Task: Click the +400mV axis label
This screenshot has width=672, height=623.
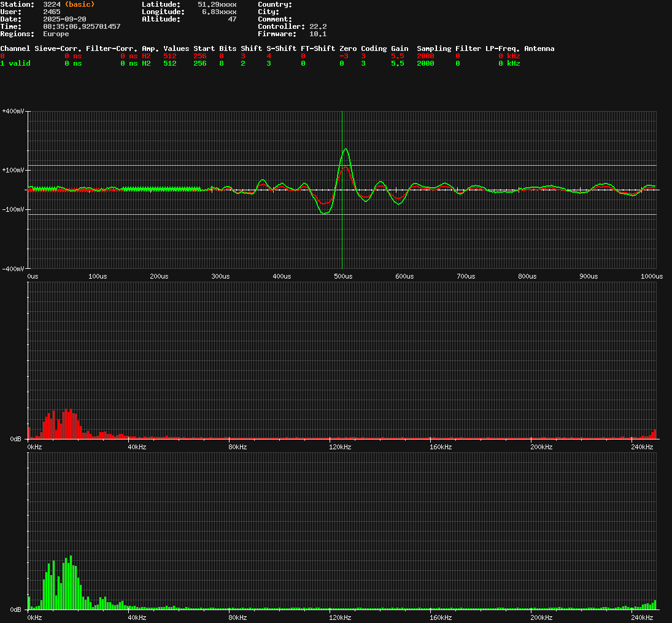Action: 14,111
